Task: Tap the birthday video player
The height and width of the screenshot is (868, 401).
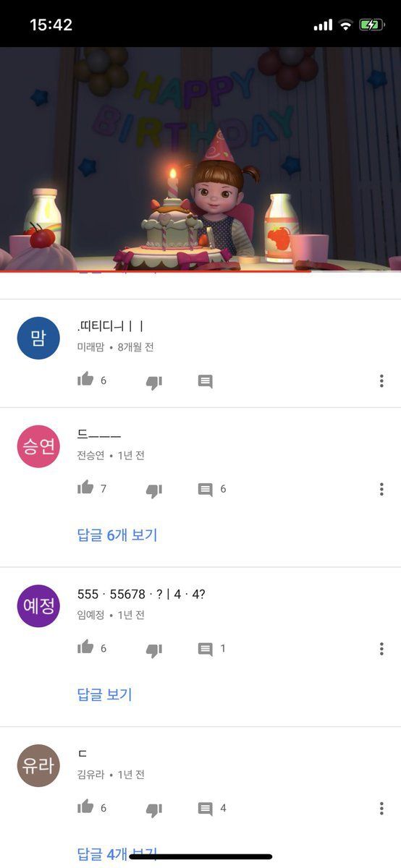Action: click(200, 158)
